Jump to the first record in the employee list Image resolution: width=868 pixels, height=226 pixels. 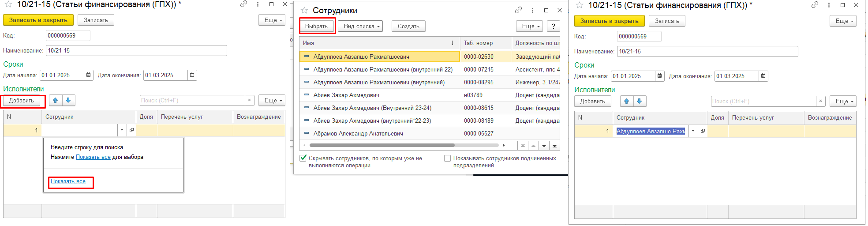tap(523, 146)
